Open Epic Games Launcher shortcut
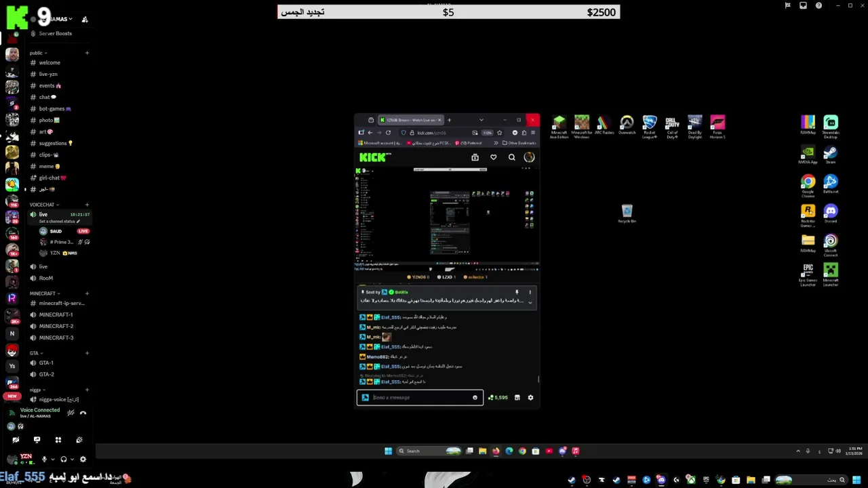The height and width of the screenshot is (488, 868). click(x=808, y=274)
